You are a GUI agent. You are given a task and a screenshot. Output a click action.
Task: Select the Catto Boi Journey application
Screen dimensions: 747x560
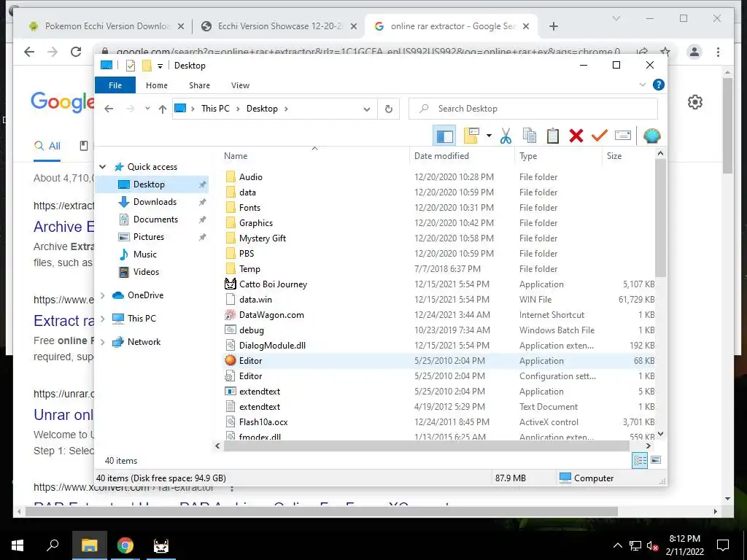click(273, 284)
